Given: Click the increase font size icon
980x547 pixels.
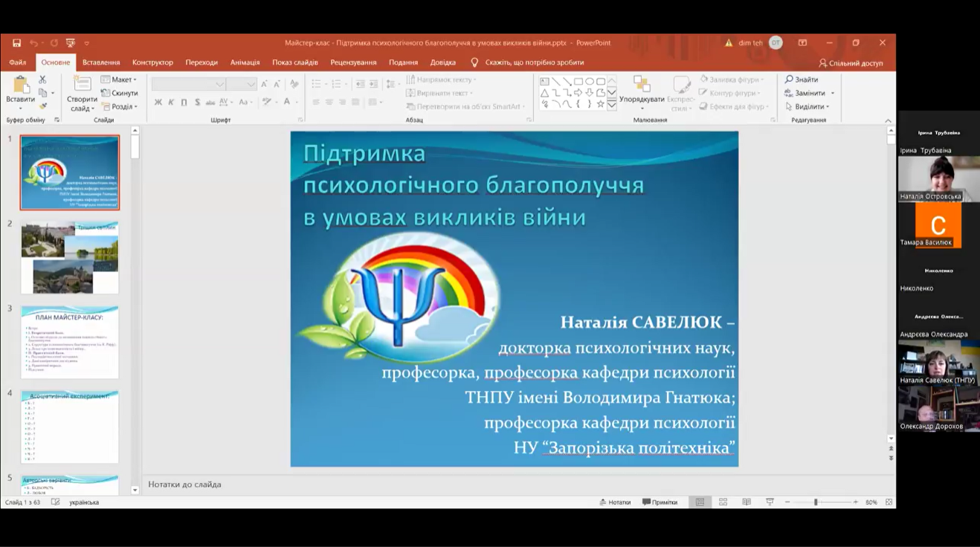Looking at the screenshot, I should (264, 84).
